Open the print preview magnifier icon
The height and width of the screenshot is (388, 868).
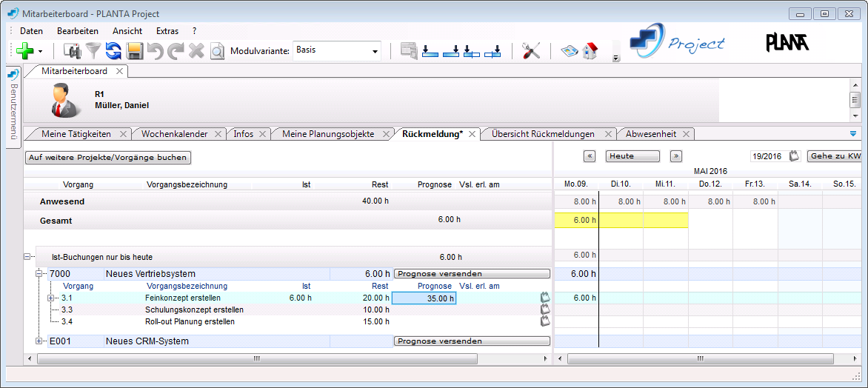click(217, 51)
